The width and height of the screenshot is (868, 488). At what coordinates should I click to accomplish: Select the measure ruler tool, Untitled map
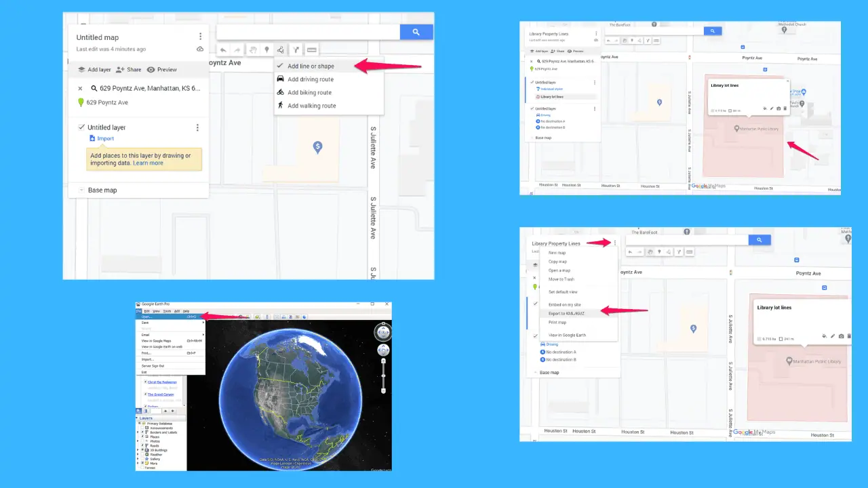[x=311, y=49]
